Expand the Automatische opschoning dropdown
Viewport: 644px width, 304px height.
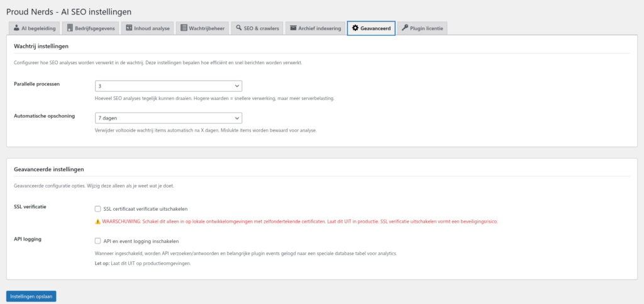point(168,118)
